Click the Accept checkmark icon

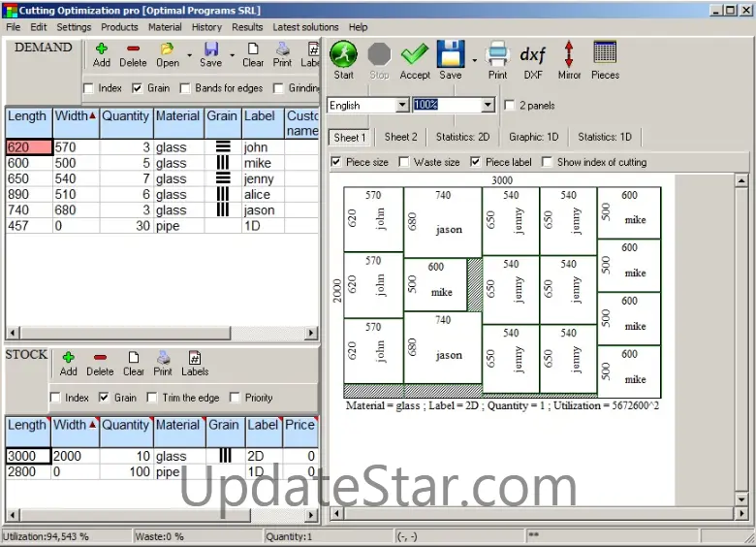point(415,54)
